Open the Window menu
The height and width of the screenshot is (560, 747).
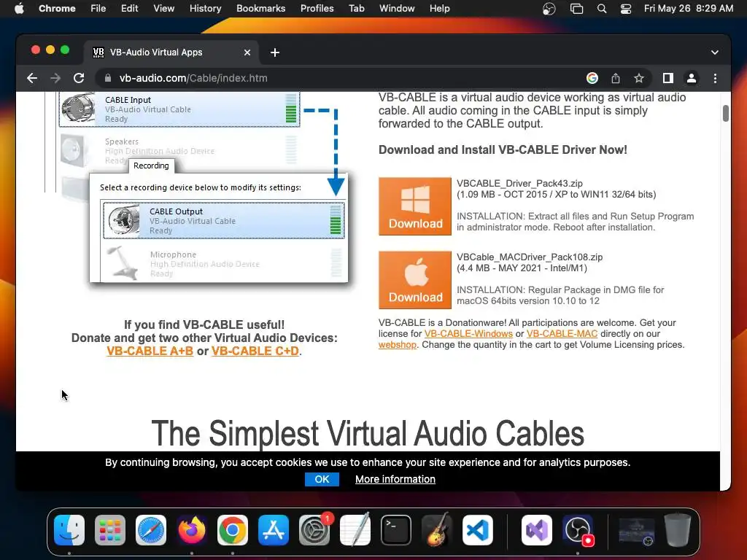[397, 8]
